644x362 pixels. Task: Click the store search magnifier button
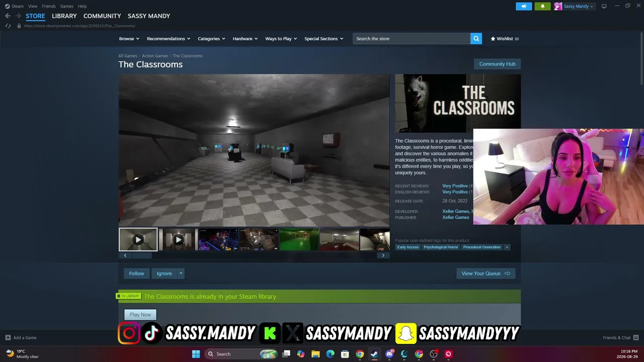pos(476,39)
